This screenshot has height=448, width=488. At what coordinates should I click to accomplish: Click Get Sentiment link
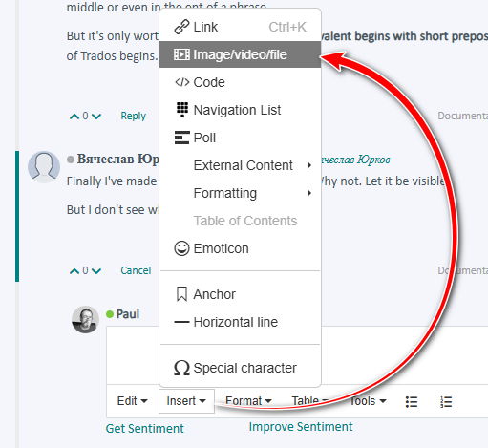point(144,428)
